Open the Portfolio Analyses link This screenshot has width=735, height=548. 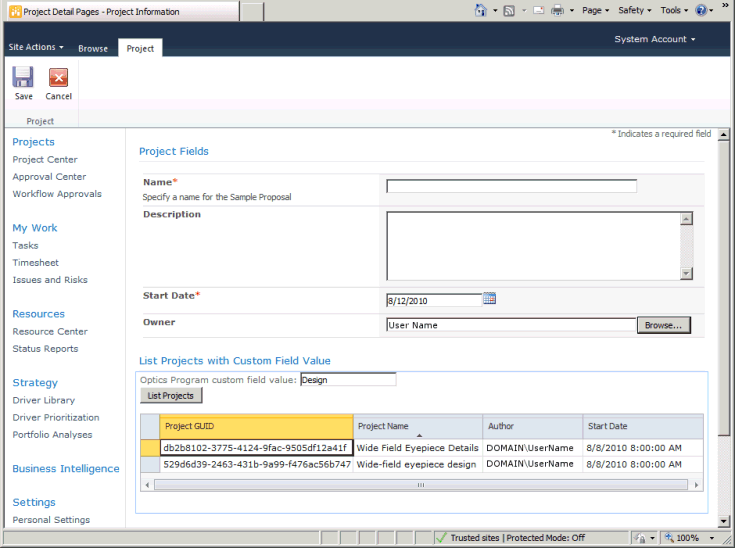[52, 435]
